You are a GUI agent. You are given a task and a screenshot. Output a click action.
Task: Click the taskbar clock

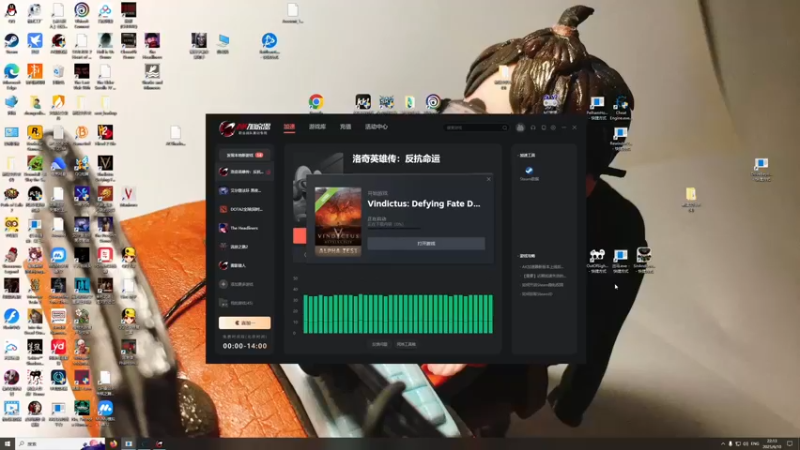click(x=772, y=444)
